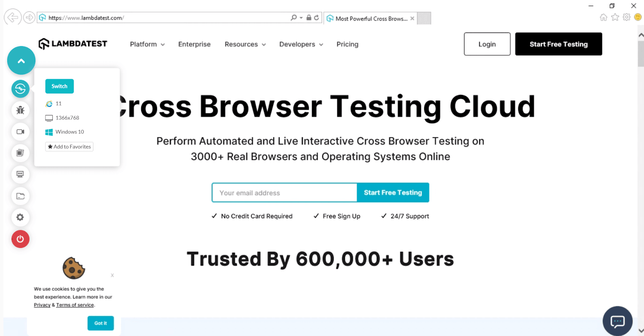Expand the Platform dropdown menu
The height and width of the screenshot is (336, 644).
tap(147, 44)
